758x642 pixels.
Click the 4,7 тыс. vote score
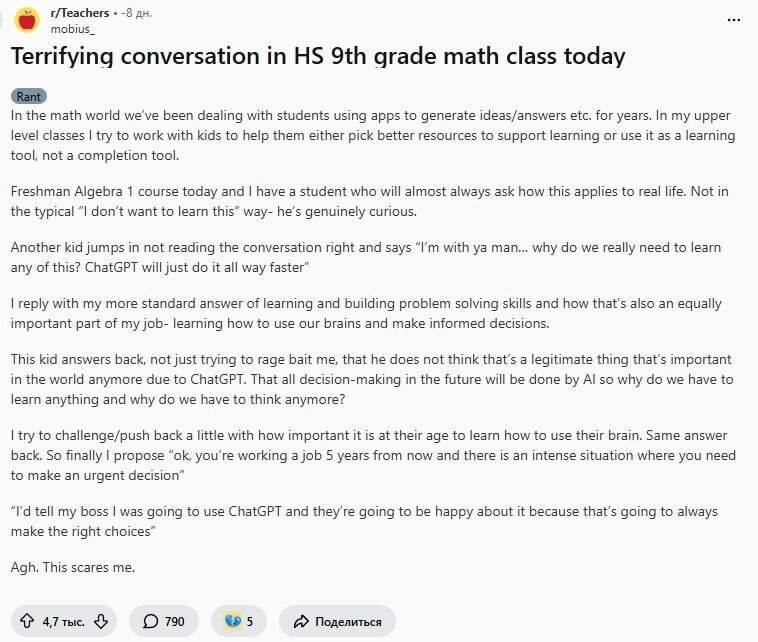(x=63, y=621)
